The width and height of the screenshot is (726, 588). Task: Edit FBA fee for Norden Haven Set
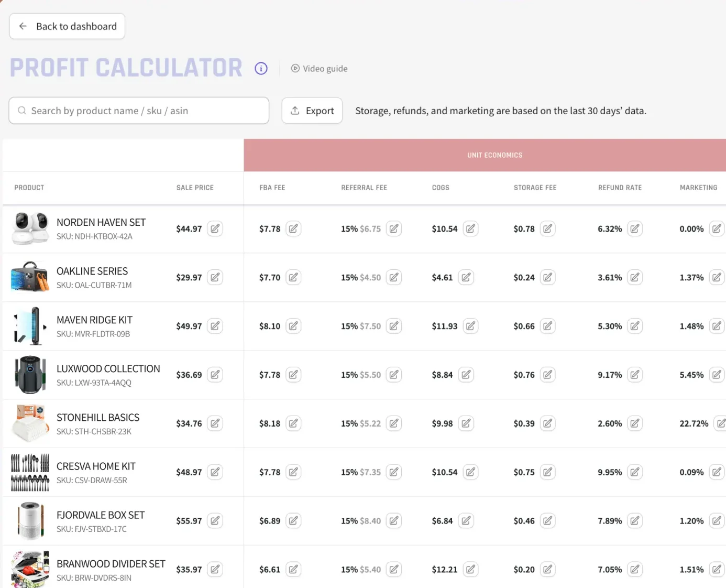point(293,228)
